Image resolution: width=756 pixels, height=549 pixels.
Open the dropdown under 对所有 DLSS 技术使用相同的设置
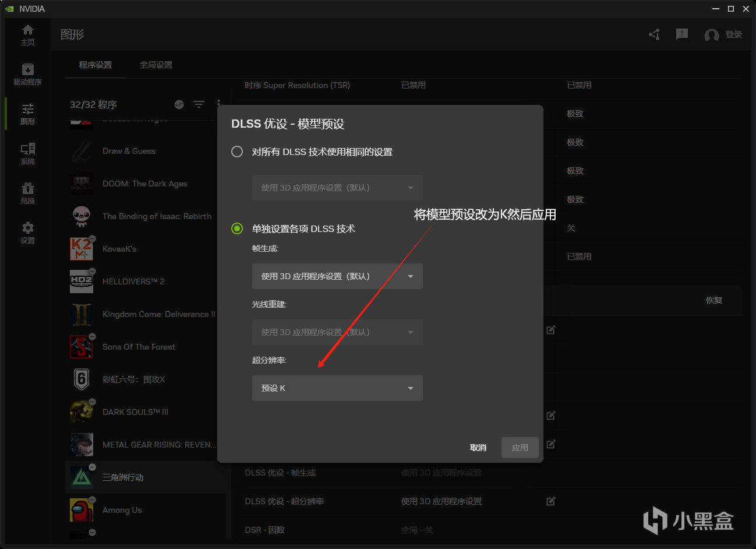(x=337, y=188)
